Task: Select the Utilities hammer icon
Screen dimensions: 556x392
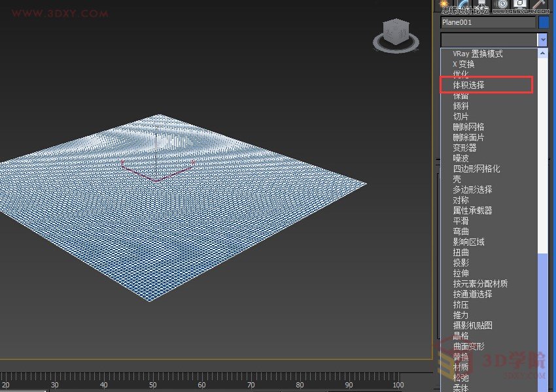Action: (538, 5)
